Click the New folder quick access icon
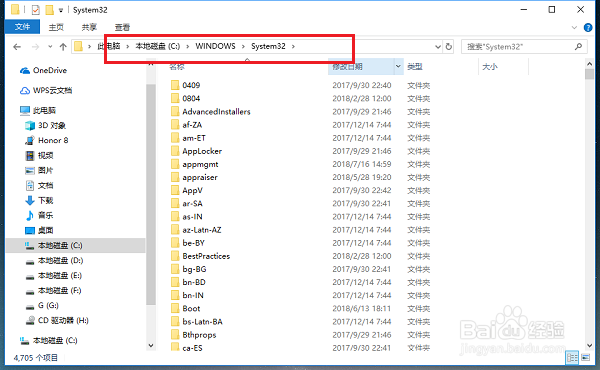The width and height of the screenshot is (600, 370). pyautogui.click(x=49, y=10)
